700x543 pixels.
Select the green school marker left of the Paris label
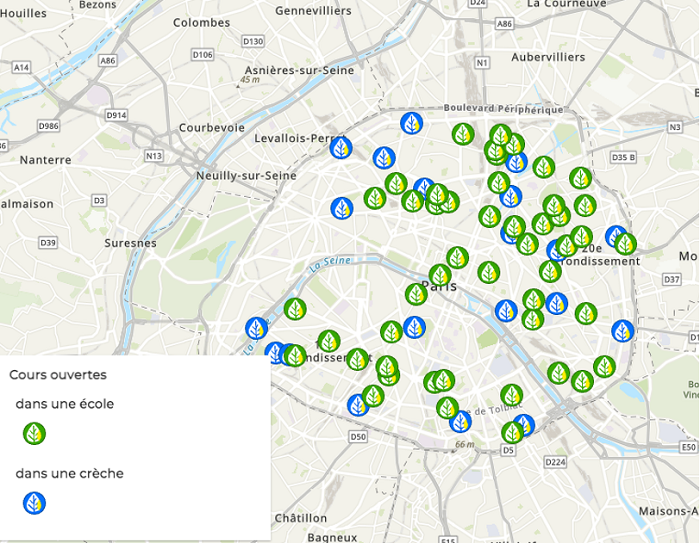point(416,294)
